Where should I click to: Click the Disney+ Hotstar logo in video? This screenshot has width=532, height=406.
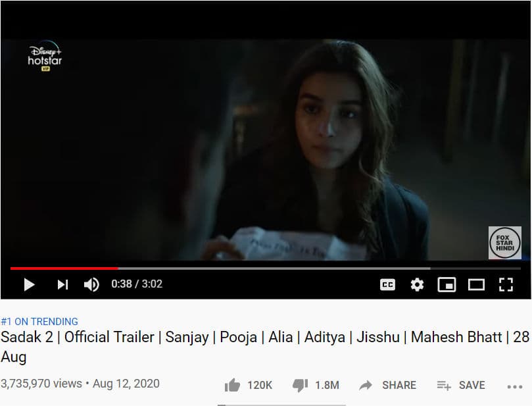(45, 56)
